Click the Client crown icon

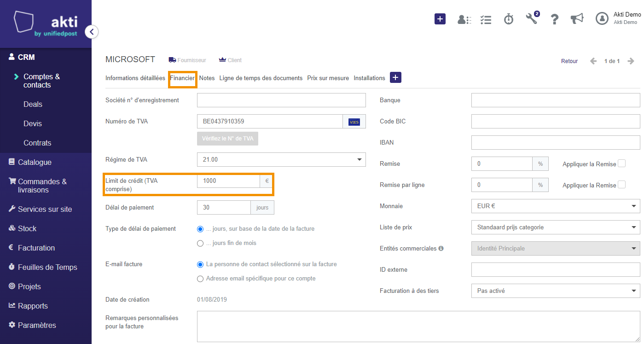pos(222,60)
